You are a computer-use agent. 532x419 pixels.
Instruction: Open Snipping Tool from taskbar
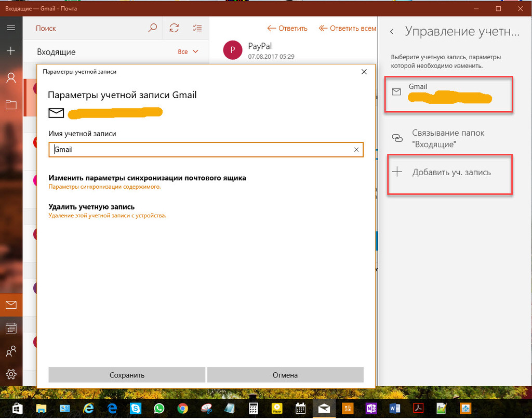206,409
